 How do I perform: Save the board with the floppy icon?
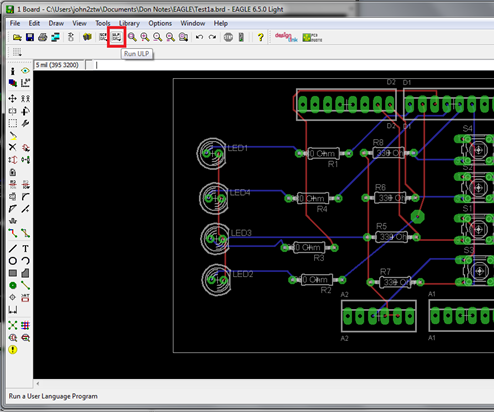tap(30, 37)
